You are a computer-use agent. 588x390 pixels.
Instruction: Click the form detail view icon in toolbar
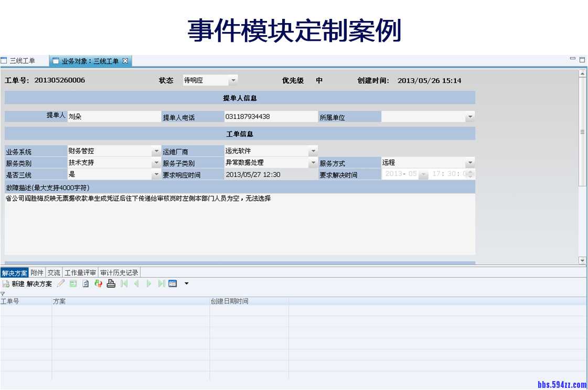(173, 283)
